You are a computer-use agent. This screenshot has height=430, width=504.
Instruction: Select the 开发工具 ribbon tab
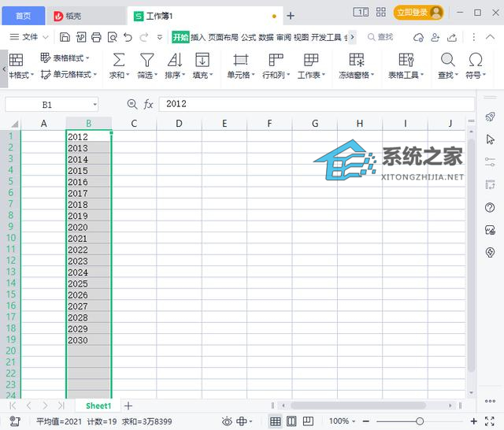326,37
